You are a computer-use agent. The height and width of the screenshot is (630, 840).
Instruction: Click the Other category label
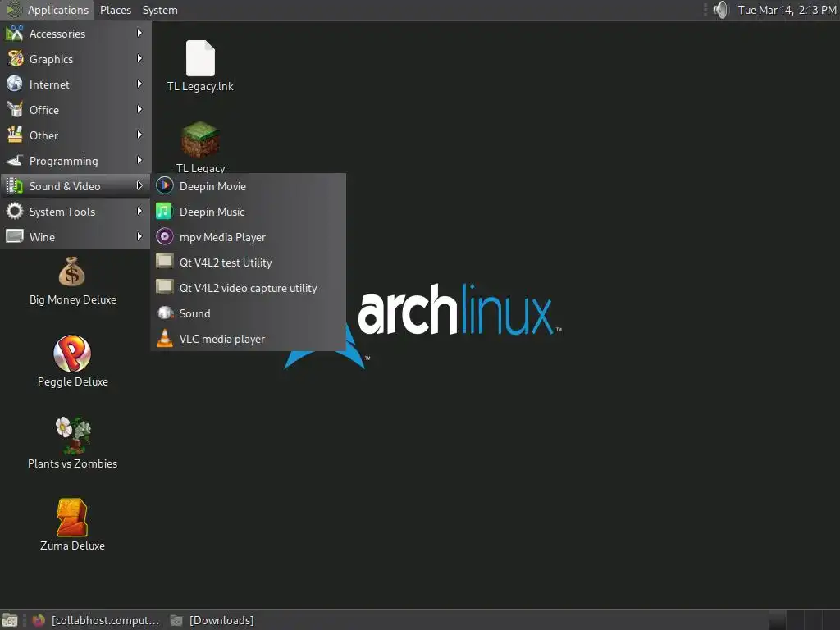44,135
